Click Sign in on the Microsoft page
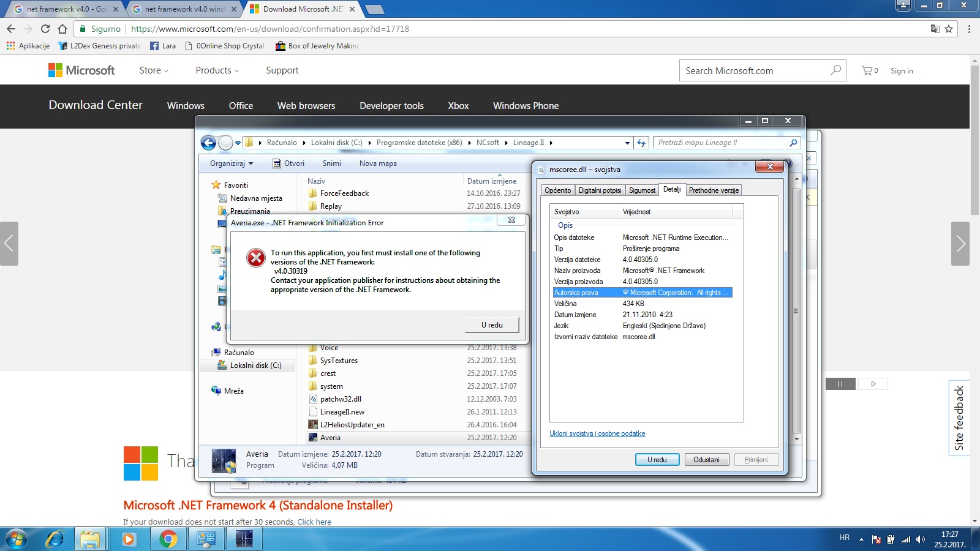980x551 pixels. point(902,70)
